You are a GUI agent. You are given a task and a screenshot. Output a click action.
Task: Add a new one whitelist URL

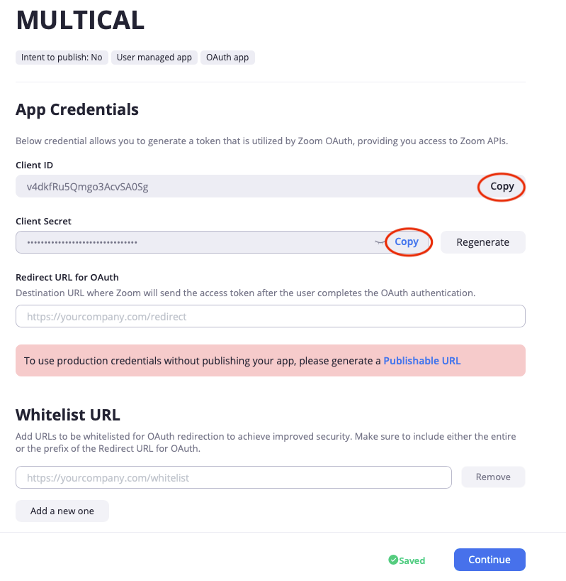(x=62, y=511)
